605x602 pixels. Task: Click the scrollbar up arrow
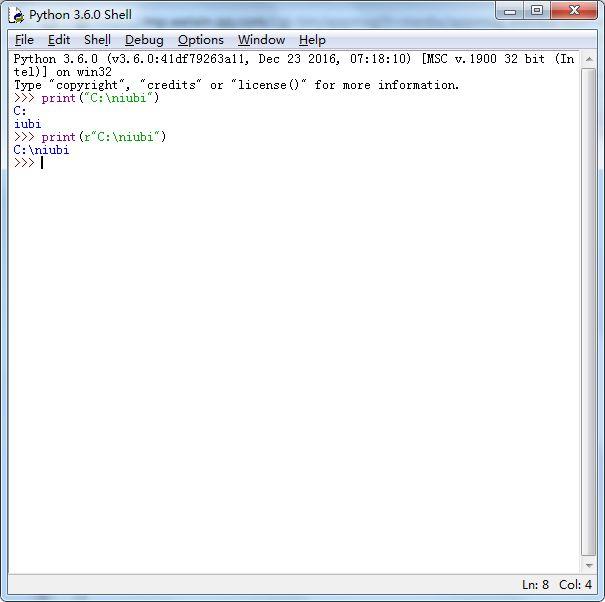(589, 59)
